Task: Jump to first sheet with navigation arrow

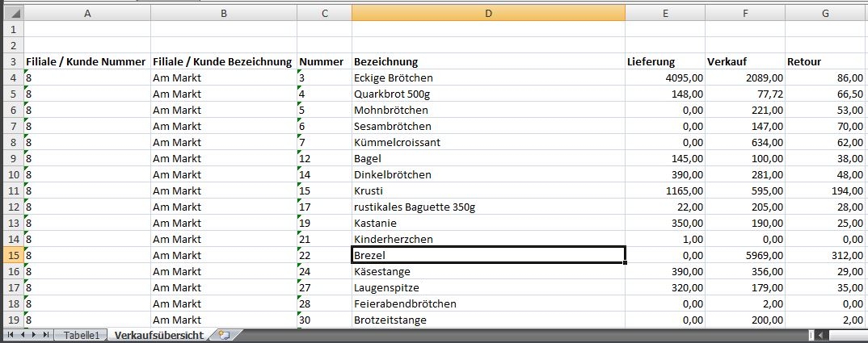Action: [x=11, y=334]
